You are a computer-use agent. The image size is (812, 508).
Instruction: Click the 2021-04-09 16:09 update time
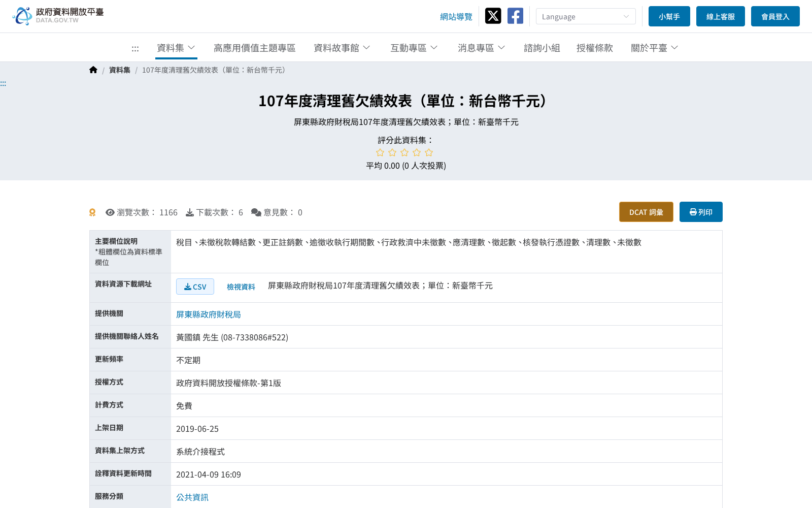point(209,474)
